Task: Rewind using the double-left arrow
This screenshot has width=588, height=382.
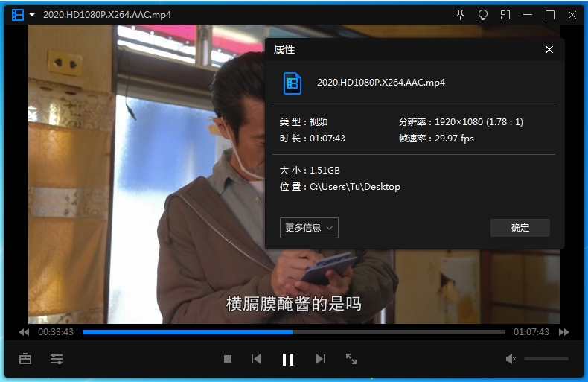Action: (x=24, y=332)
